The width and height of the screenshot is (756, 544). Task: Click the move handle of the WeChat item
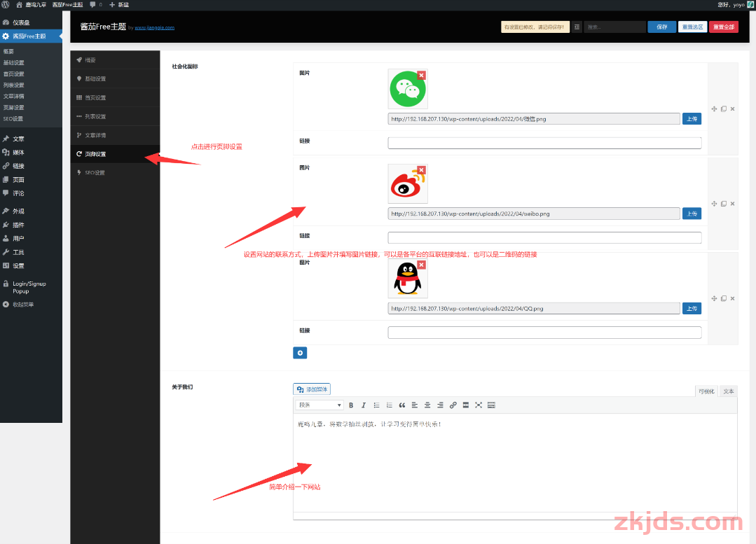click(714, 109)
